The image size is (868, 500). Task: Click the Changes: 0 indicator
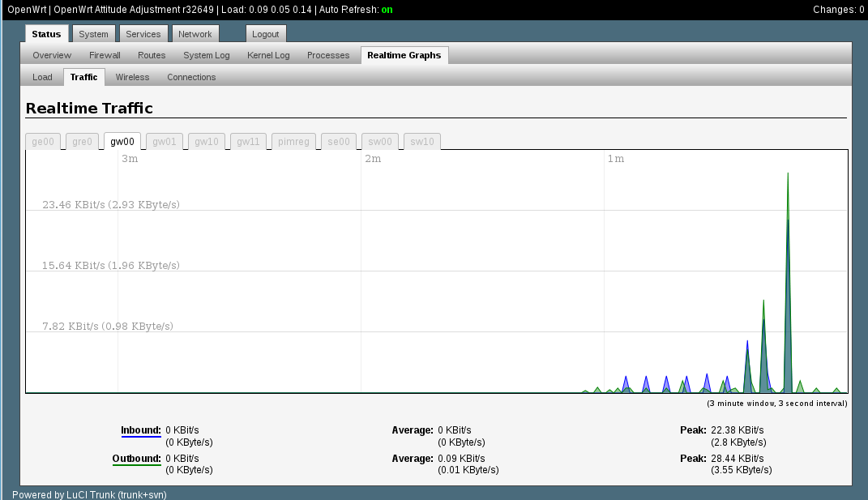tap(838, 10)
